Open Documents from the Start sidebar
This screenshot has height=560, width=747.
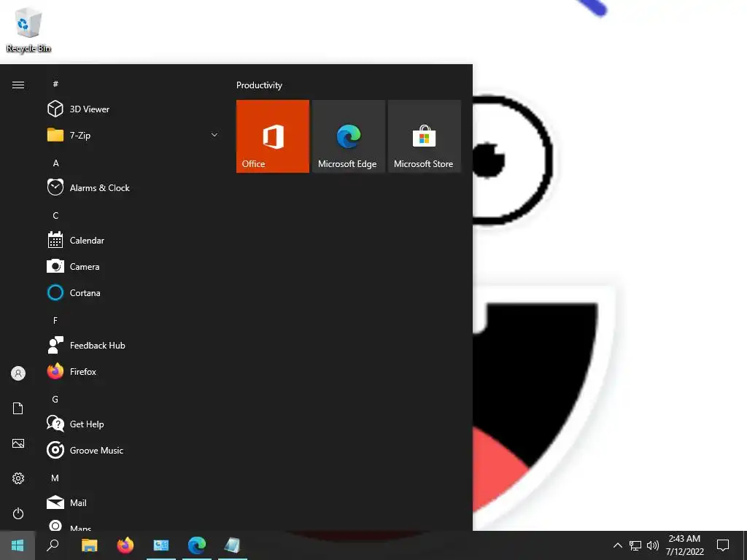(x=18, y=408)
